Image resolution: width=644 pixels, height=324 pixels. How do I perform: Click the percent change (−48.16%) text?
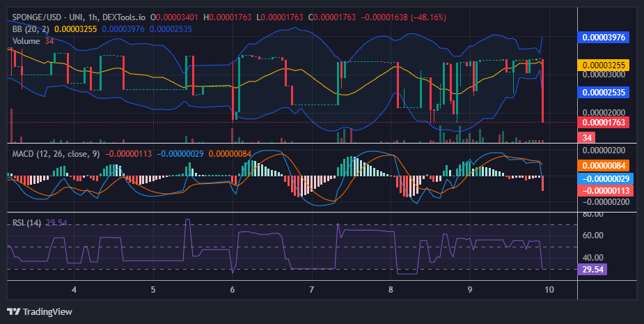pos(428,17)
